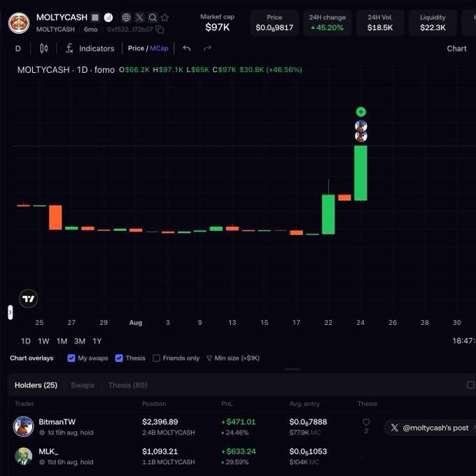This screenshot has width=476, height=476.
Task: Click the Market cap $97K stat
Action: pyautogui.click(x=218, y=23)
